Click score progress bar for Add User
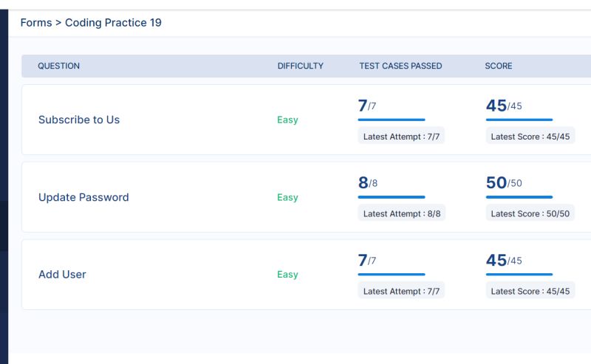Viewport: 591px width, 364px height. pyautogui.click(x=519, y=275)
